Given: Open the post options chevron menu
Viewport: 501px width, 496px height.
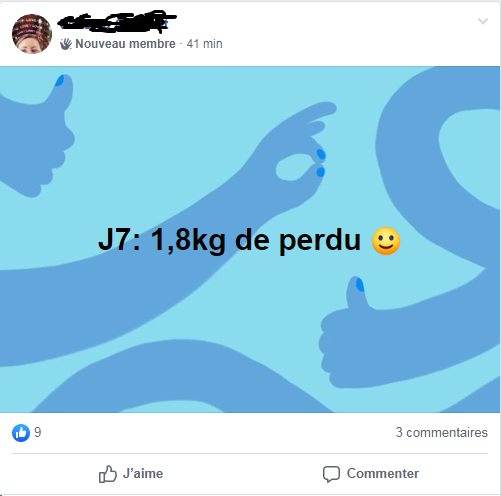Looking at the screenshot, I should click(483, 21).
